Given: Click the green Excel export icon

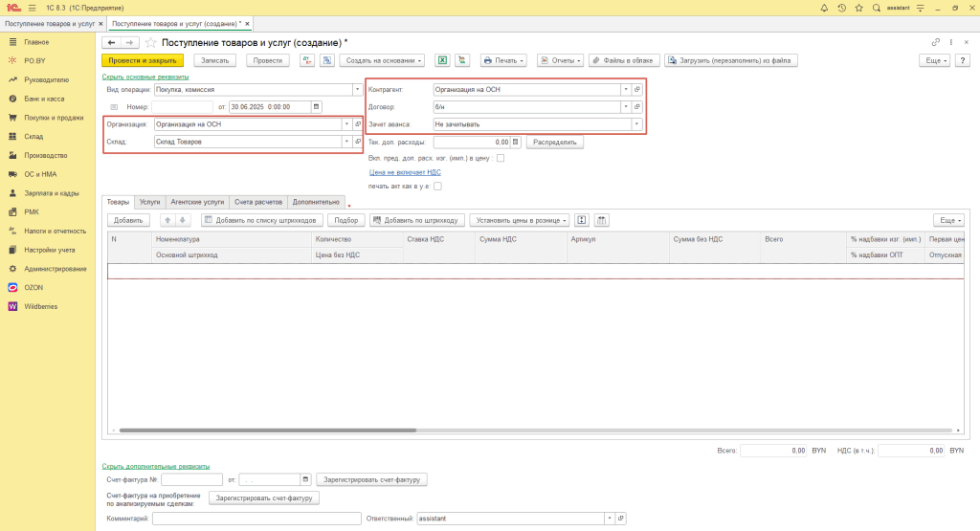Looking at the screenshot, I should (x=442, y=60).
